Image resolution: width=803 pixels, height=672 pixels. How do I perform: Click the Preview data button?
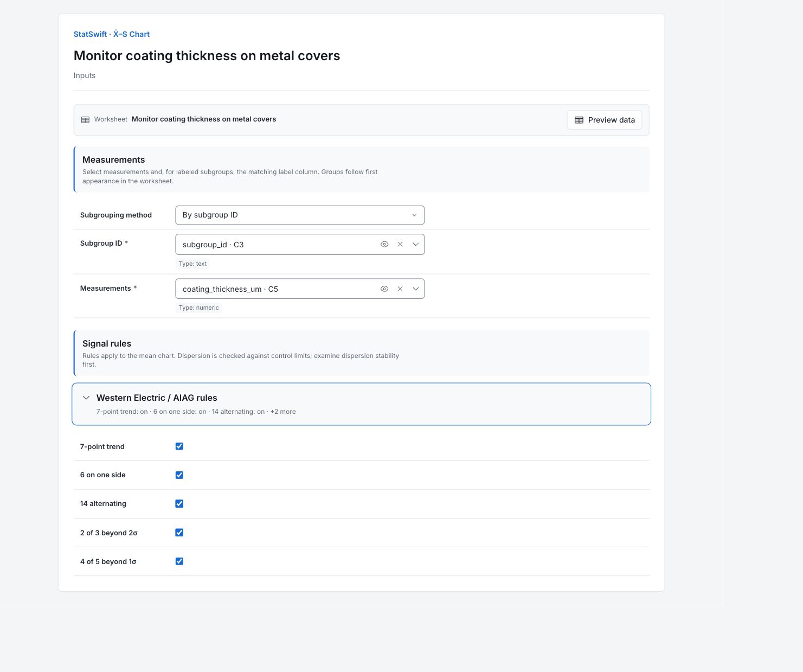tap(605, 120)
